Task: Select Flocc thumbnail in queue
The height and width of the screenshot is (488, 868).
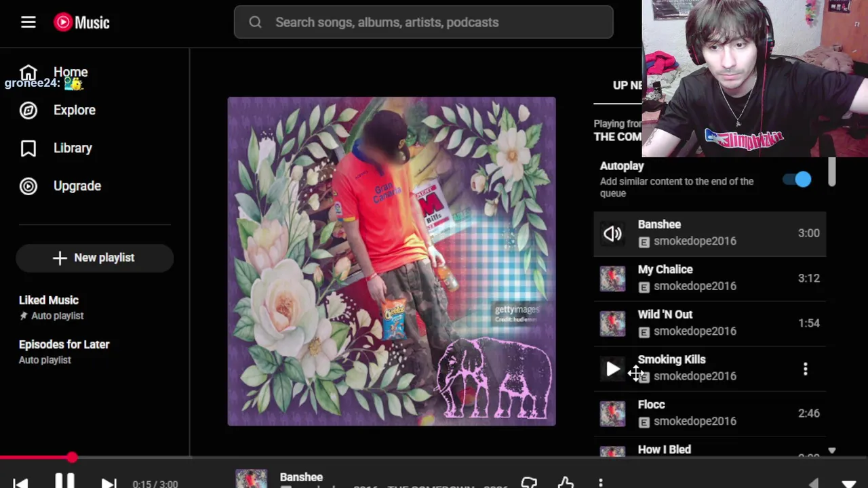Action: pos(612,413)
